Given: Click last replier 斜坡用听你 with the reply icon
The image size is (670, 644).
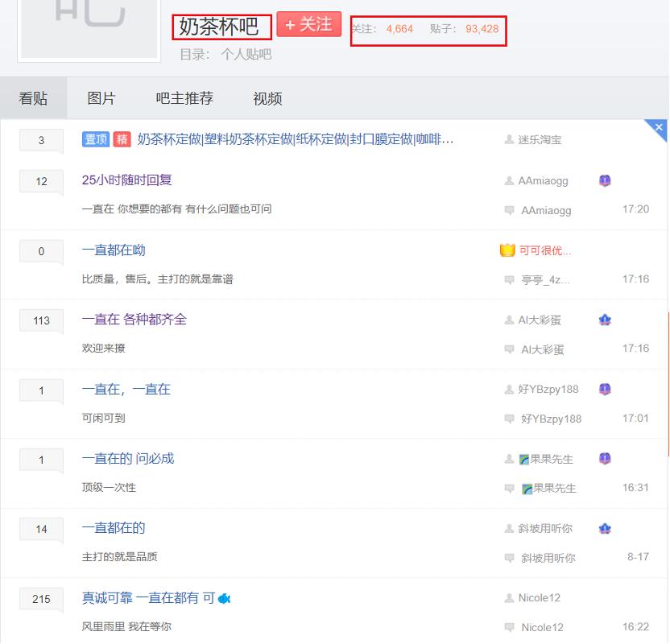Looking at the screenshot, I should 548,558.
